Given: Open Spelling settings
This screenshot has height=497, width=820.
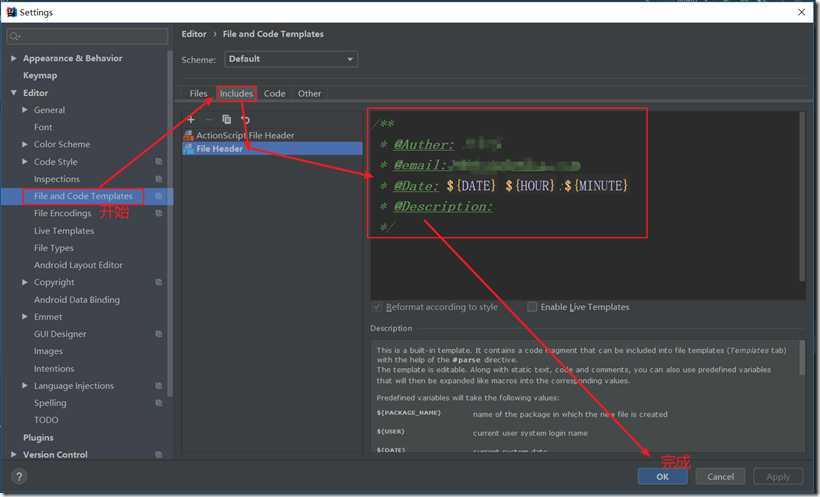Looking at the screenshot, I should 50,403.
